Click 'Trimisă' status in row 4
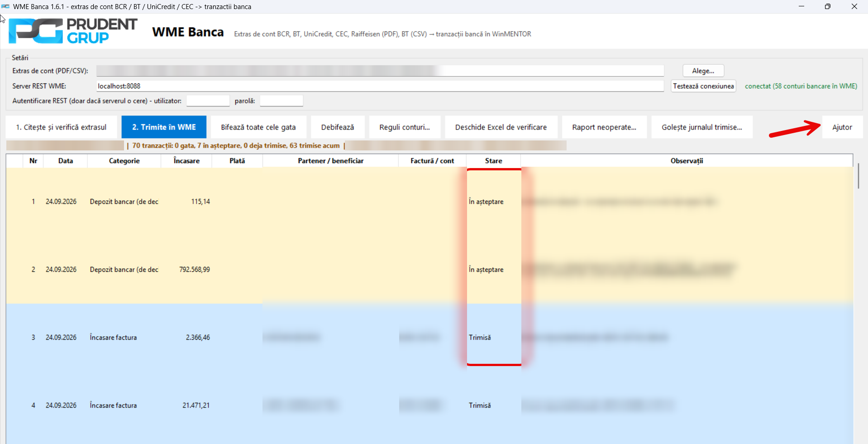The height and width of the screenshot is (444, 868). [x=480, y=405]
